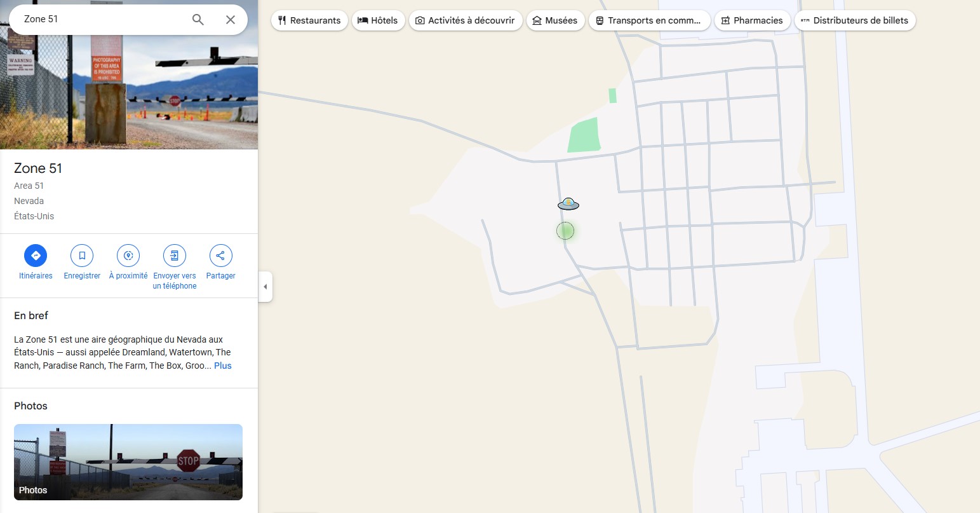Select the Hôtels category chip
This screenshot has height=513, width=980.
point(378,20)
